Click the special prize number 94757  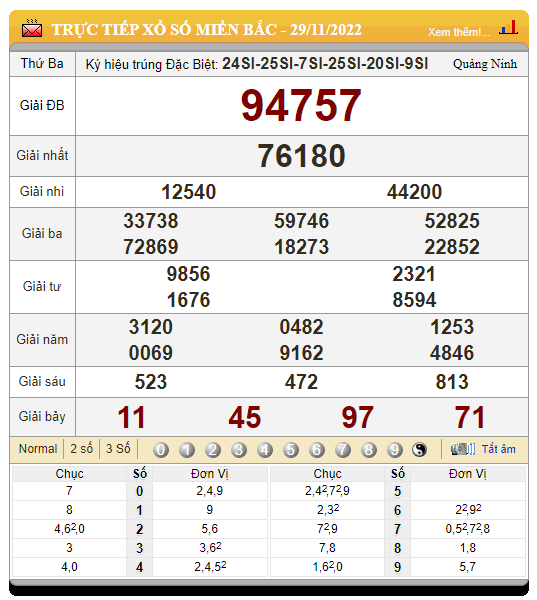(301, 106)
